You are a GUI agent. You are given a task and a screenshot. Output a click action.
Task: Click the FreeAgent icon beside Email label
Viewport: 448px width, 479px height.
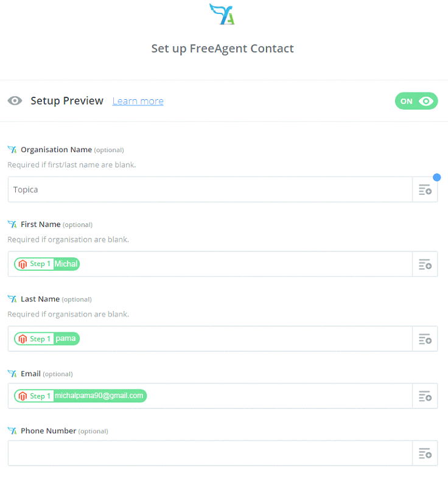[x=12, y=374]
